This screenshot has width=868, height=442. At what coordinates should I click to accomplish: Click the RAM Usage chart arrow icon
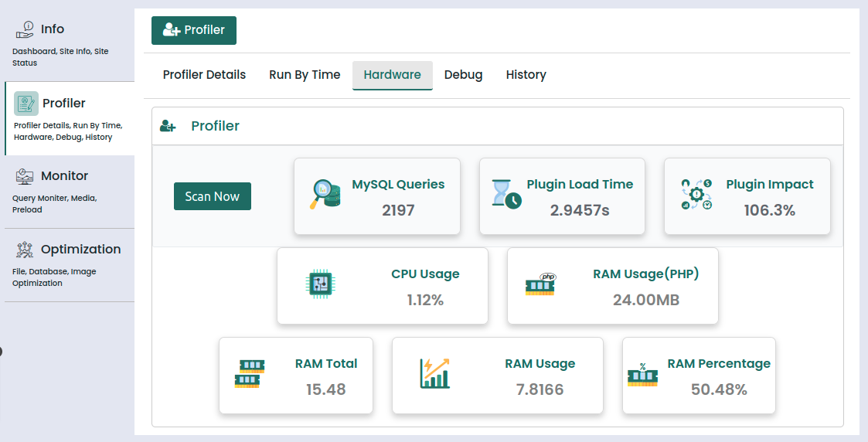pos(435,373)
